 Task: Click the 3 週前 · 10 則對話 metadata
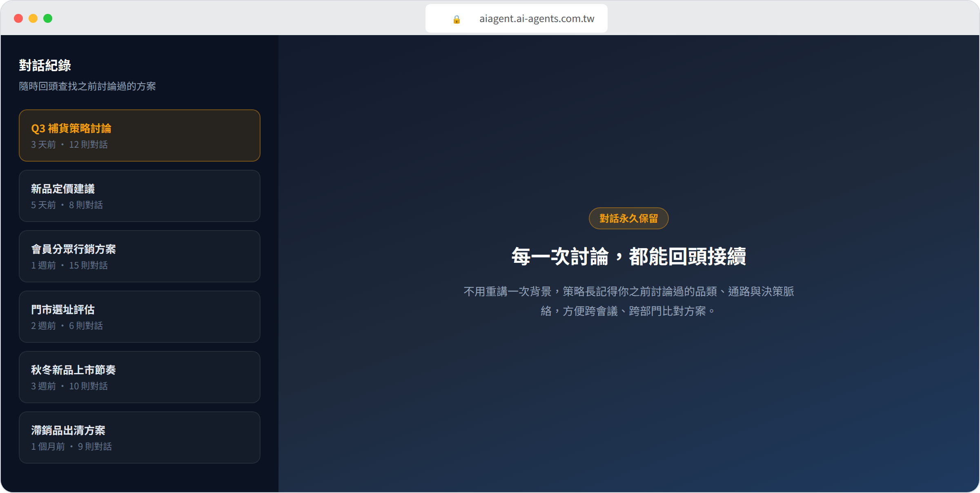coord(69,386)
